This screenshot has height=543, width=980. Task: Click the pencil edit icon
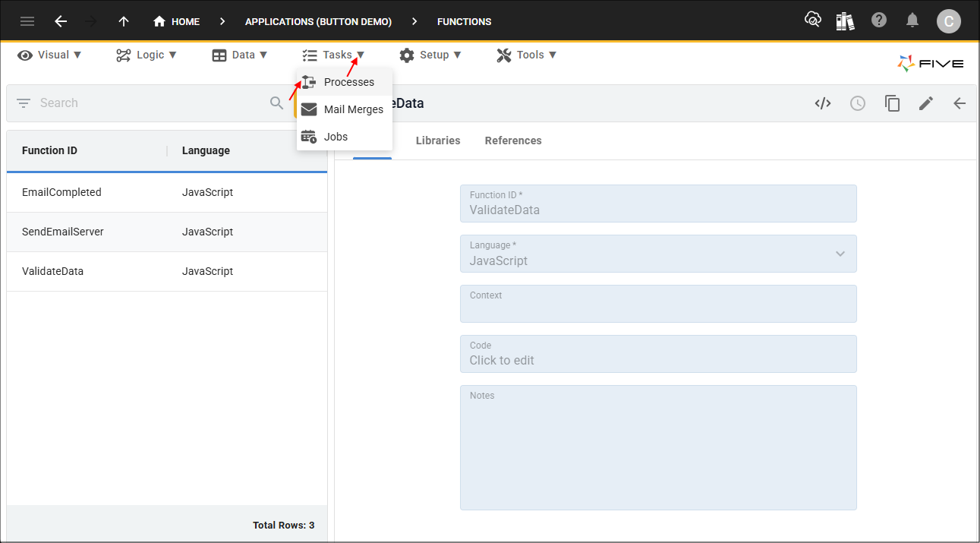click(926, 103)
